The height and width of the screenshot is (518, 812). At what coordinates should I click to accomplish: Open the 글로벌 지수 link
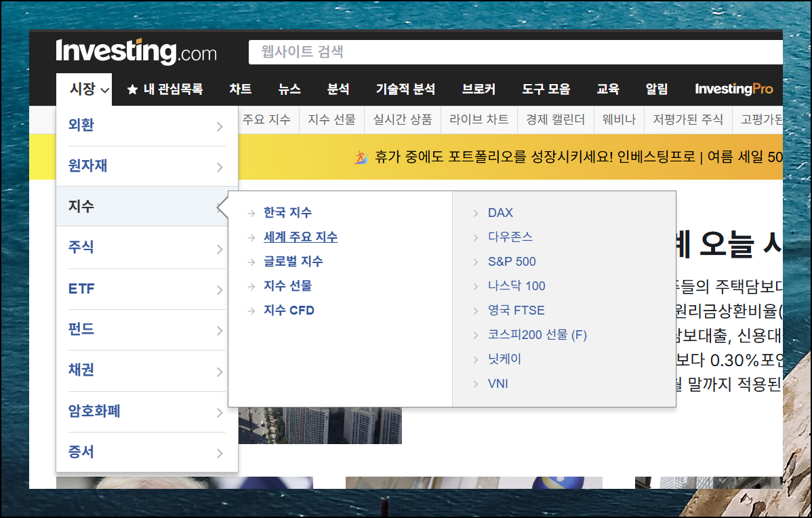click(293, 261)
